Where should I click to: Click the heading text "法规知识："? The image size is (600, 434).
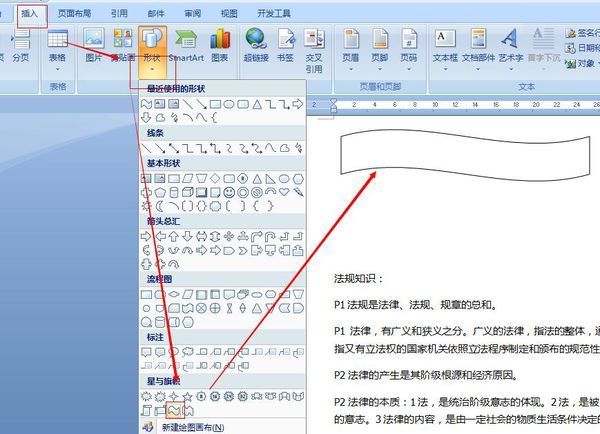point(359,278)
